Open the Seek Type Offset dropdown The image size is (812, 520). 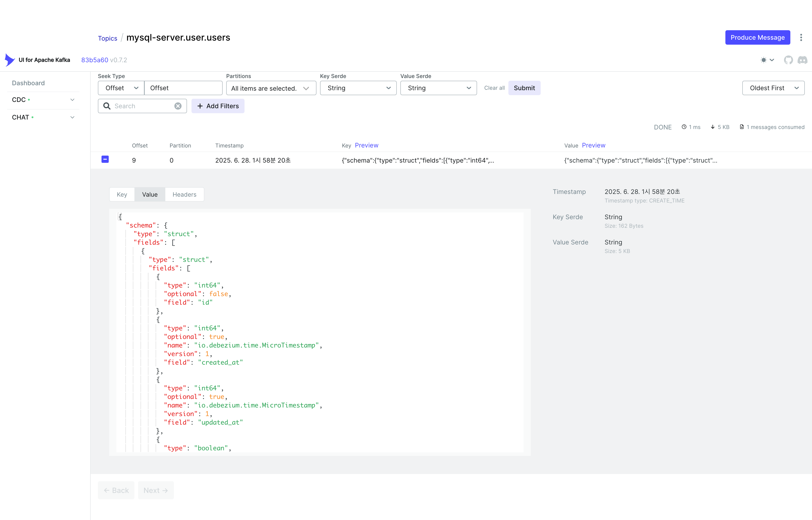click(121, 88)
